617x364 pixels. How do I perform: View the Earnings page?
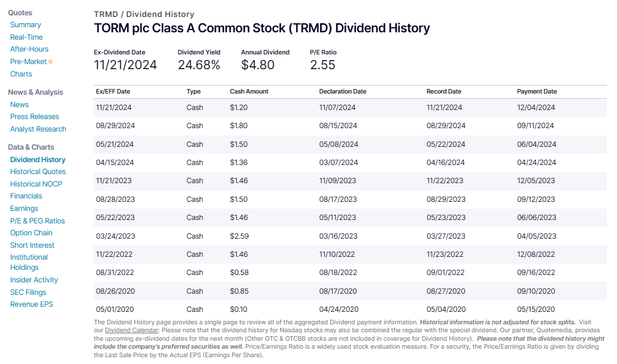(25, 208)
